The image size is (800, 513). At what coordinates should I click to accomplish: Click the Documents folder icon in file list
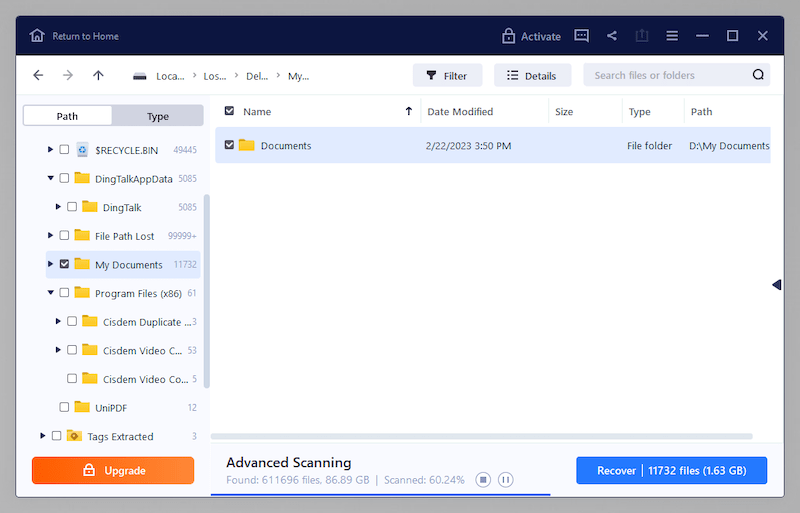point(246,145)
